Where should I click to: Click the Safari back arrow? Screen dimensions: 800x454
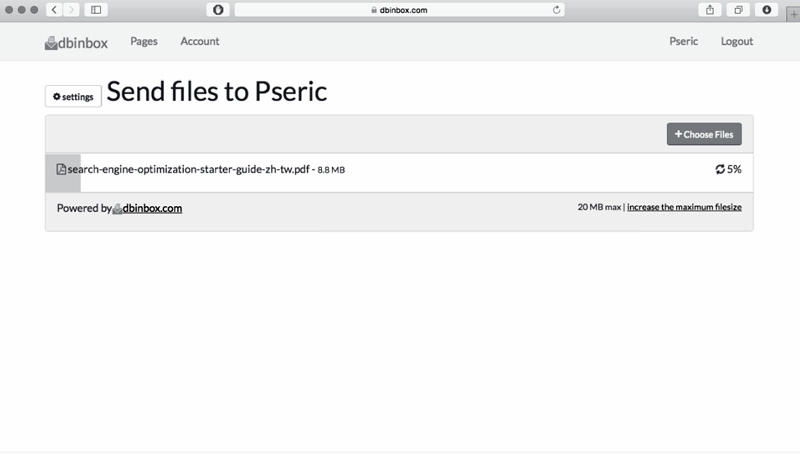pos(54,9)
